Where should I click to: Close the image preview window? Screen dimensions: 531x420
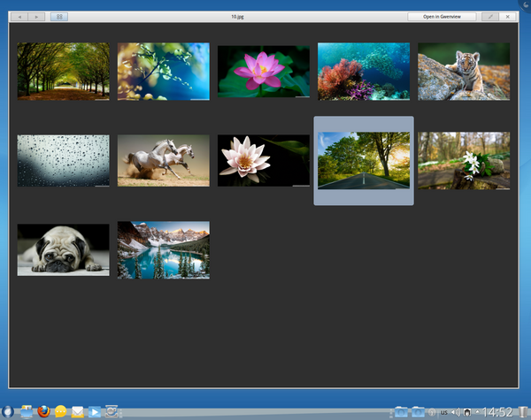pyautogui.click(x=507, y=17)
